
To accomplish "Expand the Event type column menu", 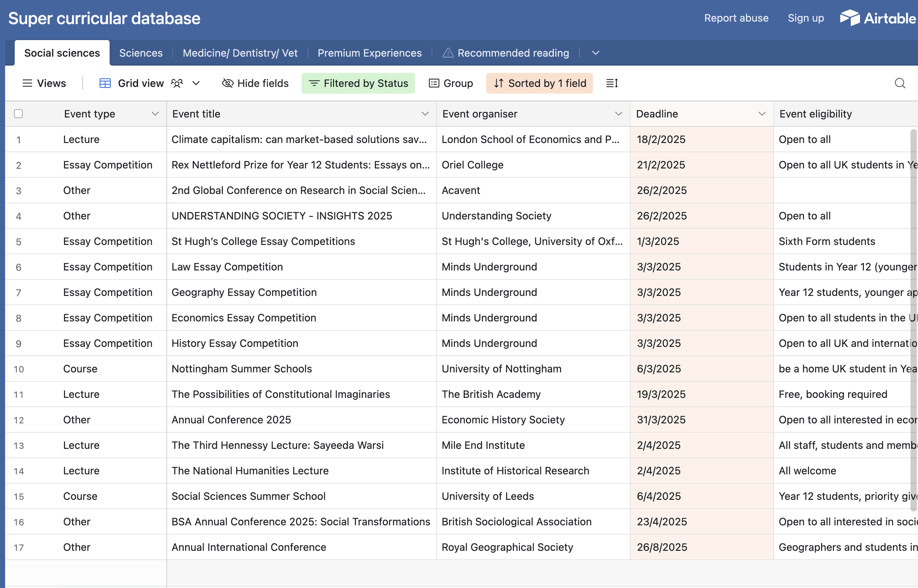I will coord(155,113).
